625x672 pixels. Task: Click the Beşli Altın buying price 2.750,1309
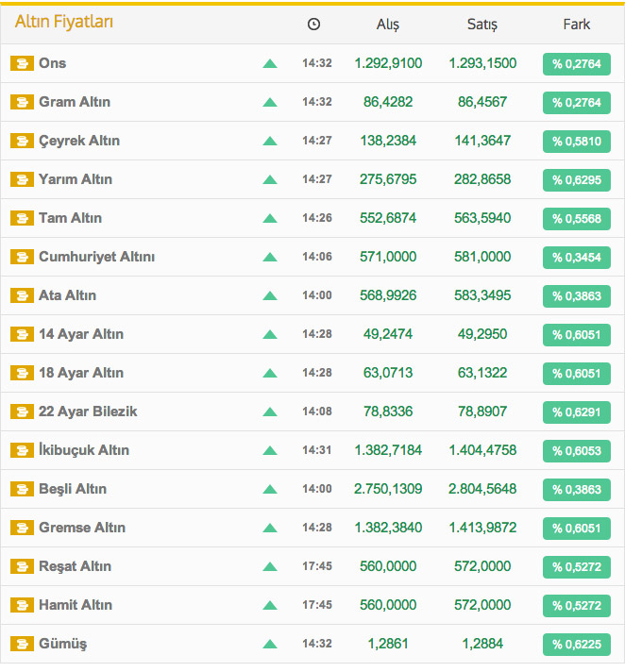[x=388, y=489]
